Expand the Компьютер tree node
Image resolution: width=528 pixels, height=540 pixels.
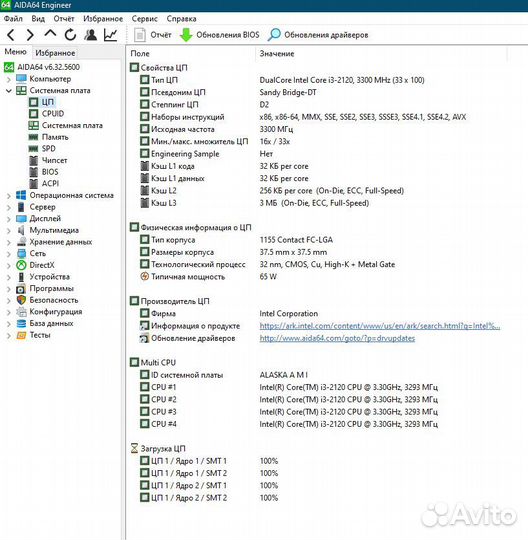click(9, 79)
